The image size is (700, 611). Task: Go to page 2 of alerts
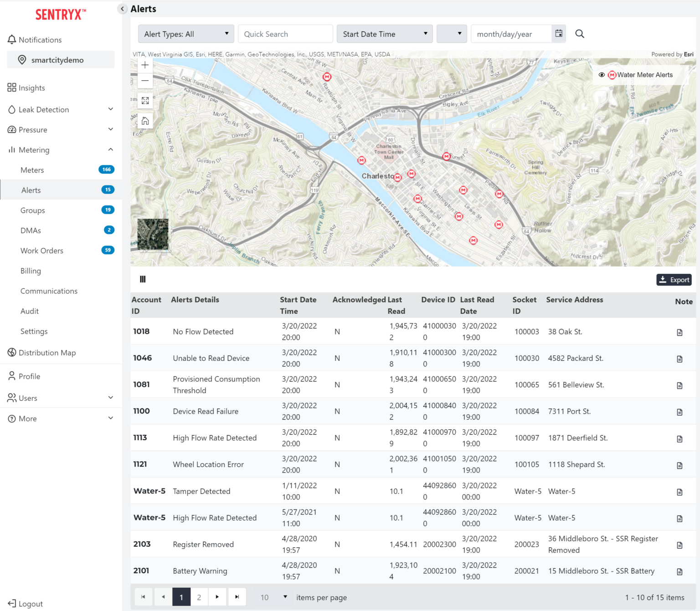199,597
